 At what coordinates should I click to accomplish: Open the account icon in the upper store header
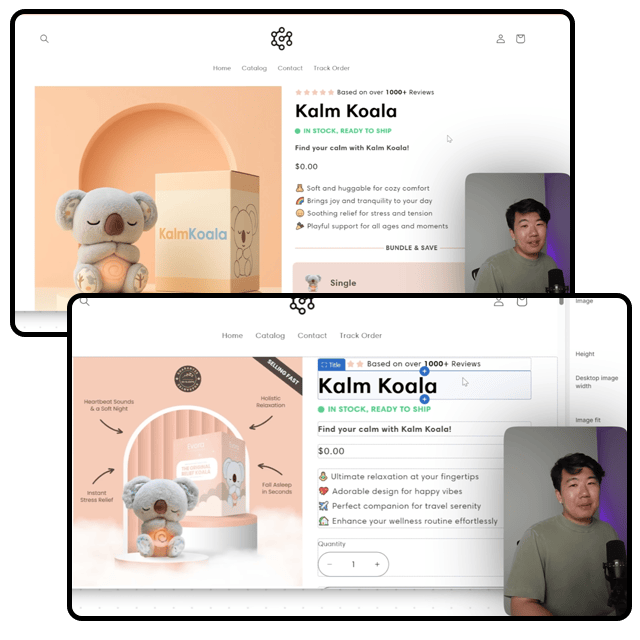coord(500,39)
